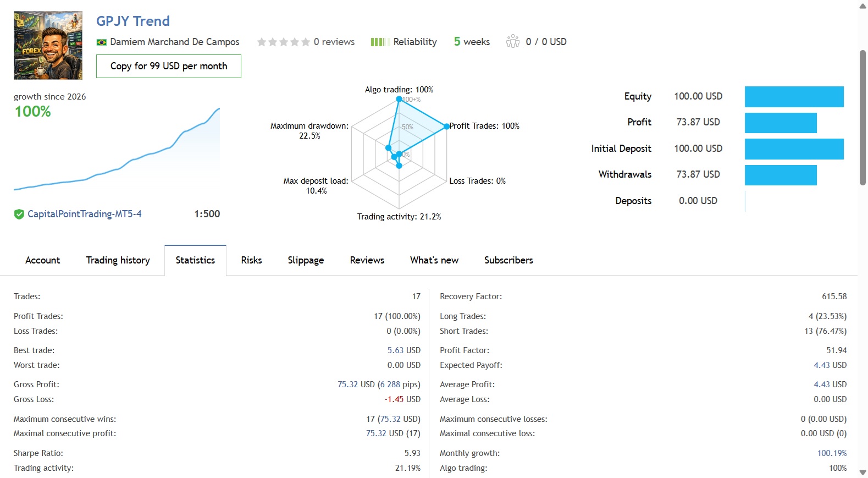Viewport: 868px width, 478px height.
Task: Click the GPJY Trend signal title
Action: coord(133,21)
